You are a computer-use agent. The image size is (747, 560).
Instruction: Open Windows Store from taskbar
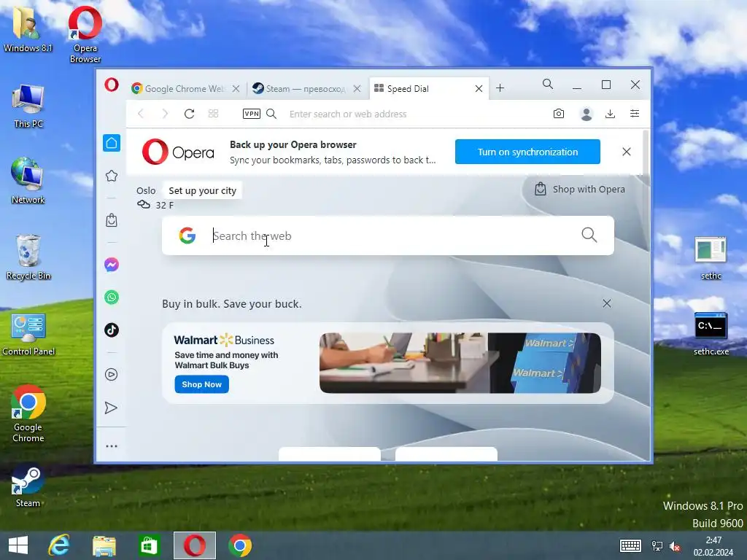pyautogui.click(x=149, y=545)
